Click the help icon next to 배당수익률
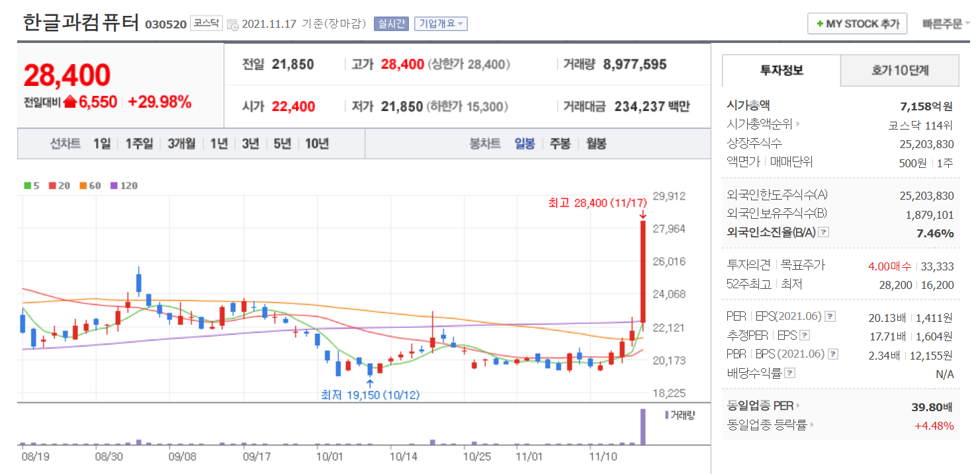Viewport: 980px width, 474px height. [789, 374]
